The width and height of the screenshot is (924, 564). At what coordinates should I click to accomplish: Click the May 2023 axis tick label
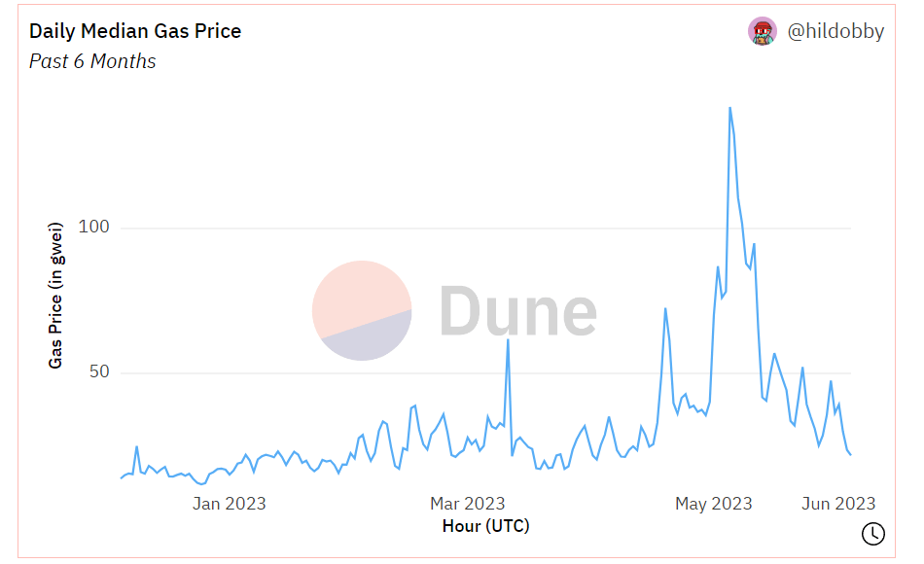point(714,503)
